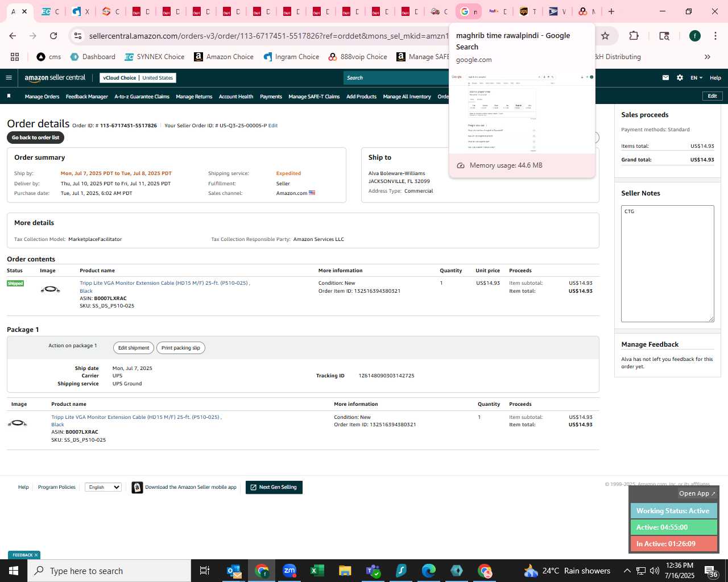Open the Tripp Lite product link in Order contents

click(x=165, y=286)
